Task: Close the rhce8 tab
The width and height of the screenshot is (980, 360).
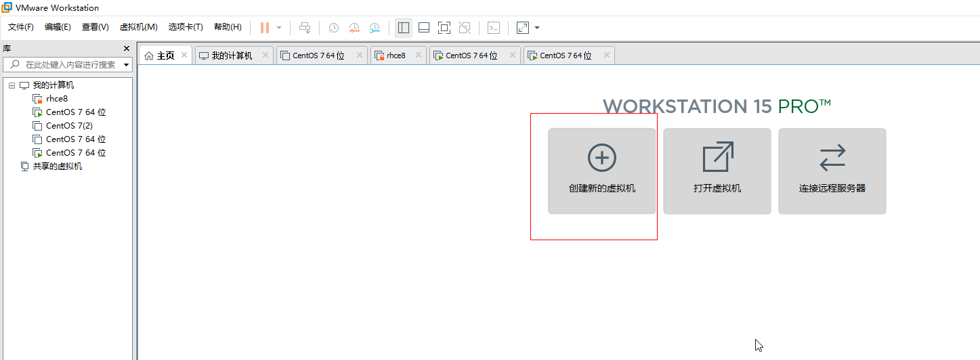Action: [x=419, y=55]
